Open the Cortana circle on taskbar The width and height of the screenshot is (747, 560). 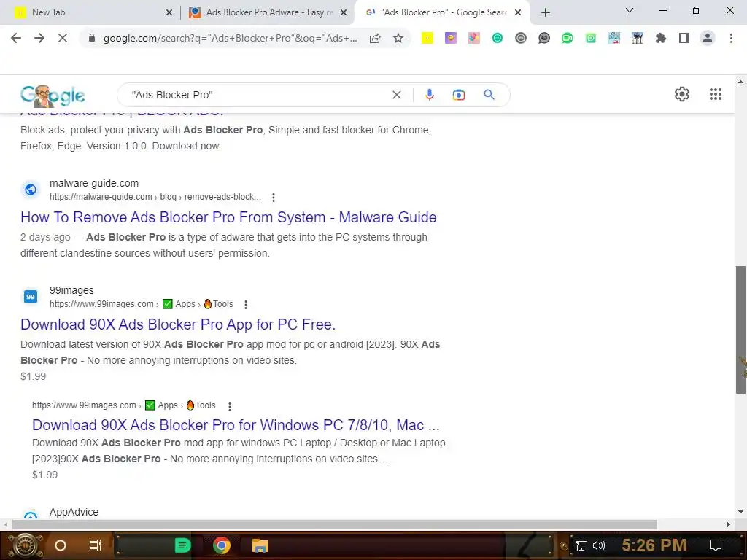pyautogui.click(x=60, y=545)
